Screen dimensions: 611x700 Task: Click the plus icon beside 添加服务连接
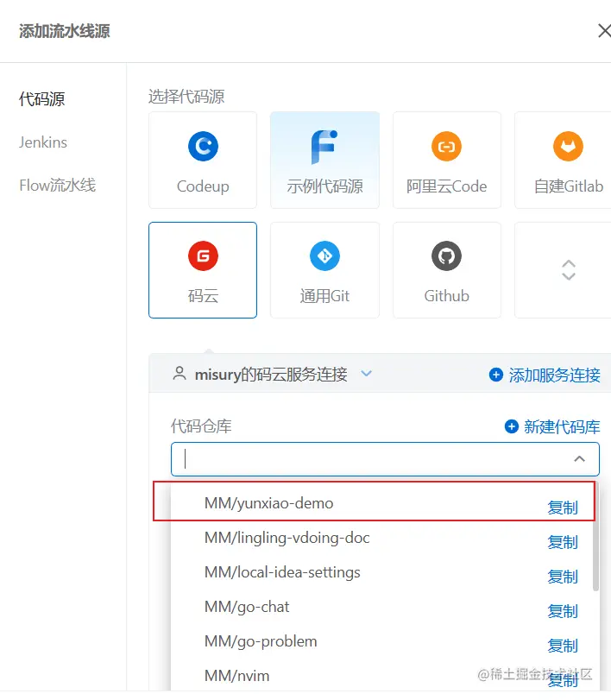496,375
